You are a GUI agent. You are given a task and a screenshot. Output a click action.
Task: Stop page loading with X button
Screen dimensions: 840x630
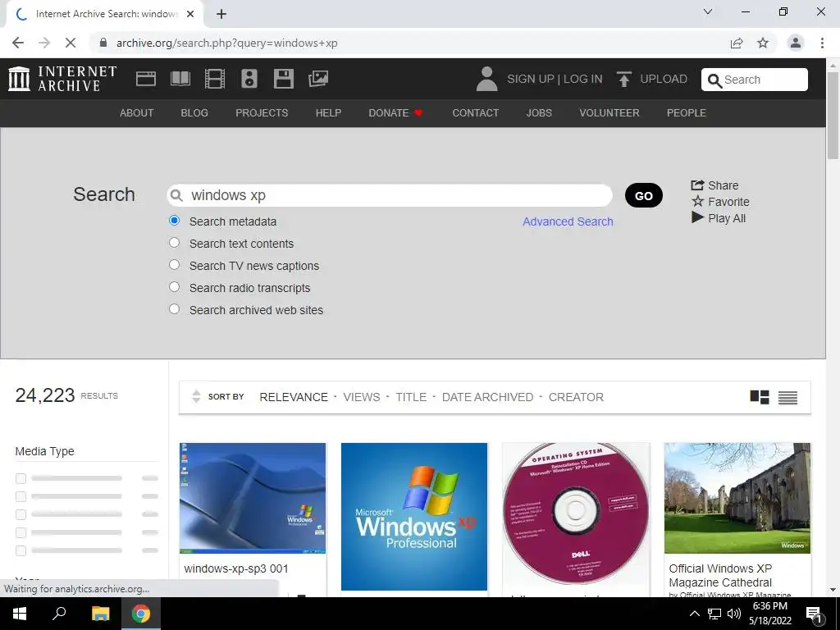(71, 43)
